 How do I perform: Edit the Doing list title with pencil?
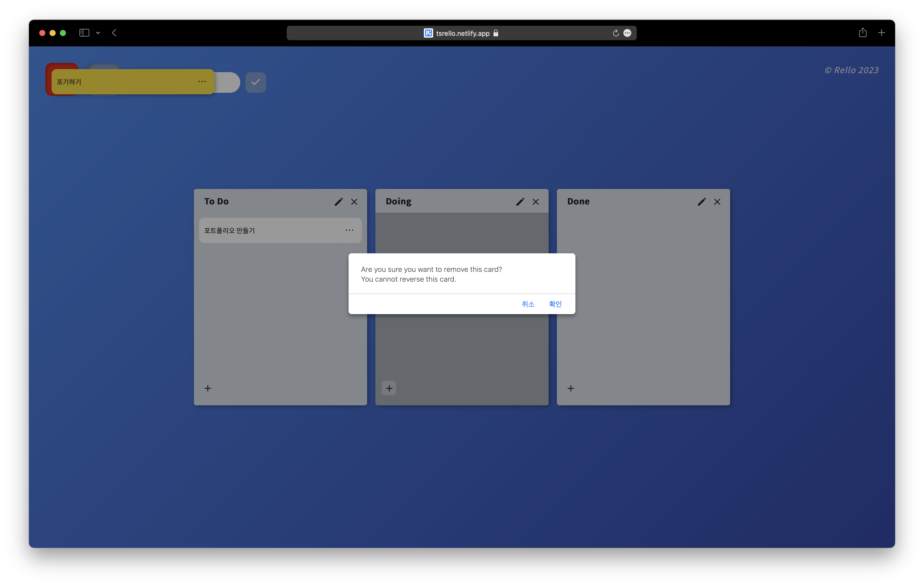tap(520, 202)
